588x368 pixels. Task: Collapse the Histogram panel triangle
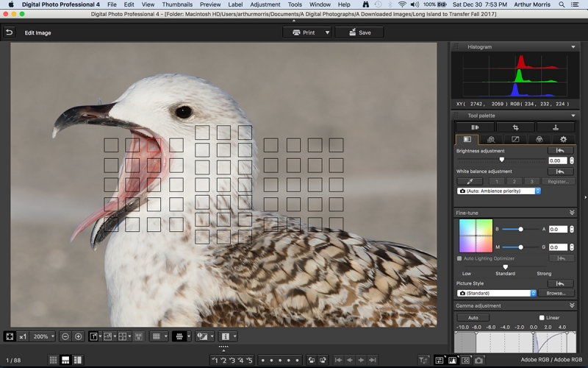pyautogui.click(x=573, y=47)
